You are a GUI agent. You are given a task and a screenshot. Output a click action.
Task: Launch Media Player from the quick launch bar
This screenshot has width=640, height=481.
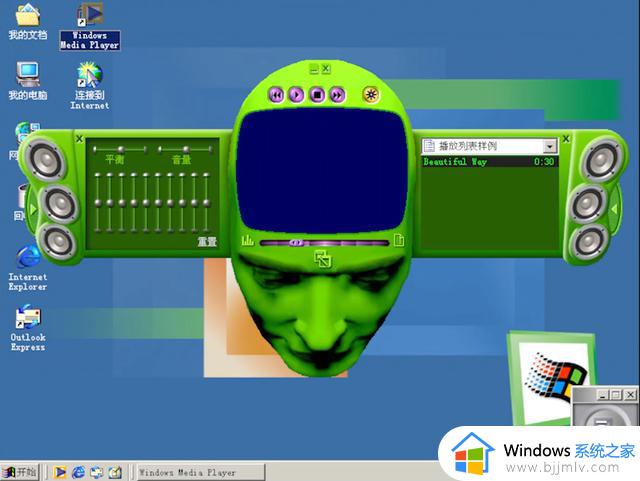(60, 472)
